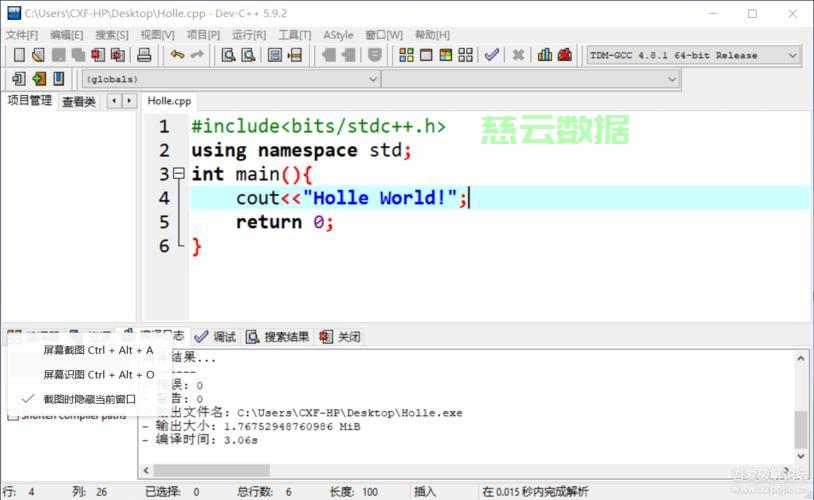Click horizontal scrollbar left arrow

tap(146, 470)
